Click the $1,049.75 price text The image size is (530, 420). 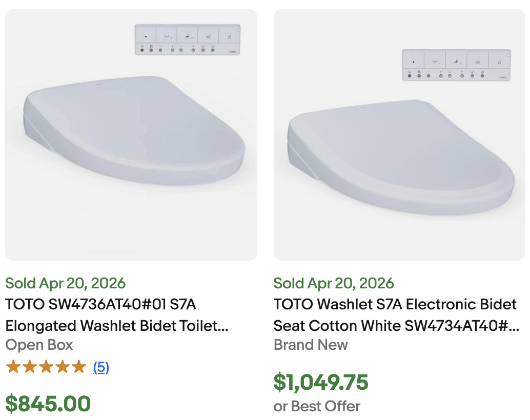coord(321,382)
